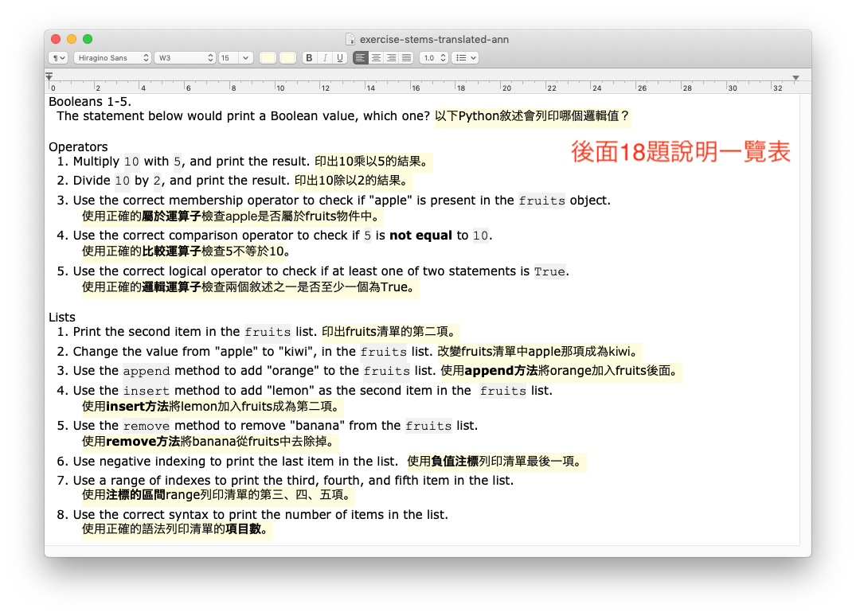Open the W3 typeface dropdown
This screenshot has height=616, width=856.
[x=185, y=58]
